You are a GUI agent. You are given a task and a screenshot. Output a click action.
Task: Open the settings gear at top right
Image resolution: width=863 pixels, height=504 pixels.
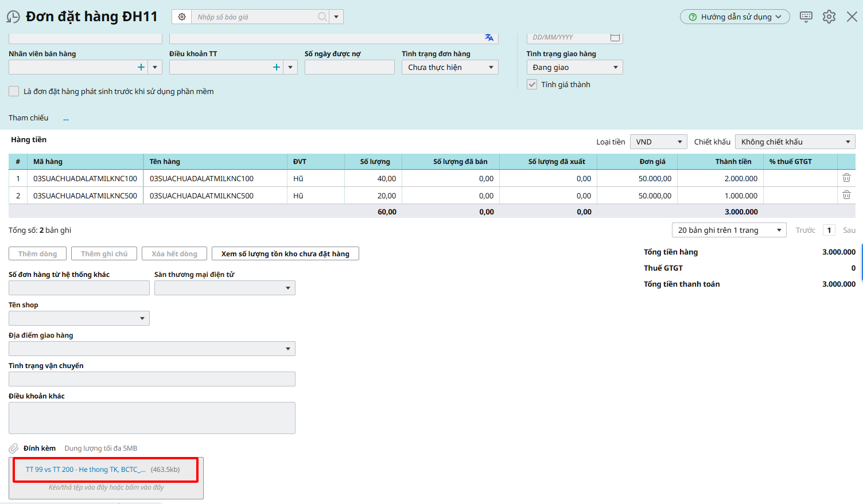(x=829, y=17)
